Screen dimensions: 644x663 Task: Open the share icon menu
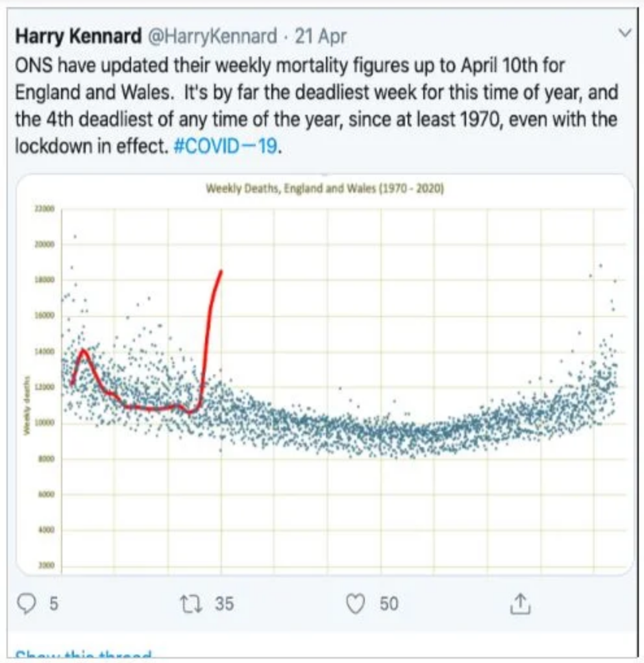point(520,604)
